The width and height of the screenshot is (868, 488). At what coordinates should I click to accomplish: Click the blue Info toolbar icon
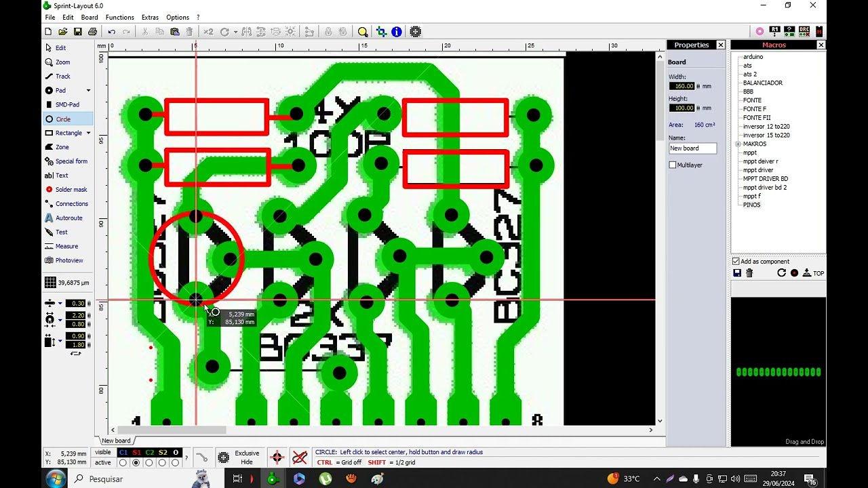pos(397,31)
